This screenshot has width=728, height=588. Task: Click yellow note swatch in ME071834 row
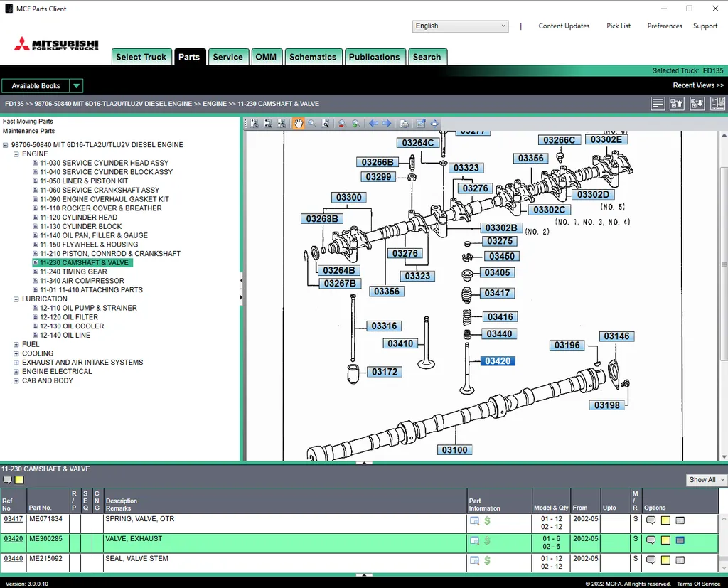click(x=665, y=520)
